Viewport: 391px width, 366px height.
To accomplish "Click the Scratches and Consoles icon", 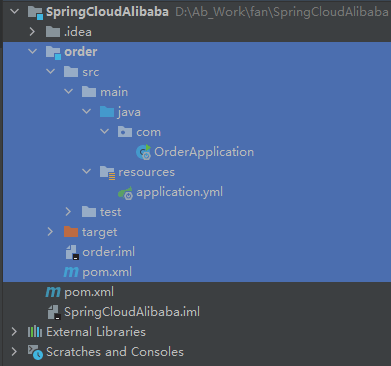I will coord(35,352).
